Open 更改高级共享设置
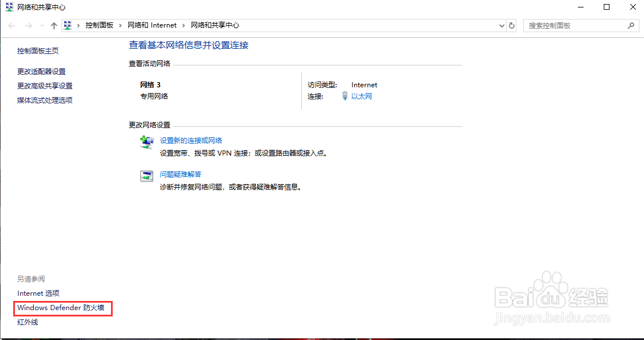Image resolution: width=644 pixels, height=340 pixels. (45, 86)
